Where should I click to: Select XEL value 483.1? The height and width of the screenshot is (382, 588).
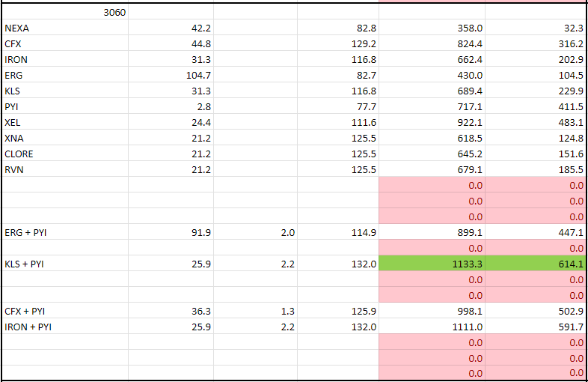coord(536,122)
